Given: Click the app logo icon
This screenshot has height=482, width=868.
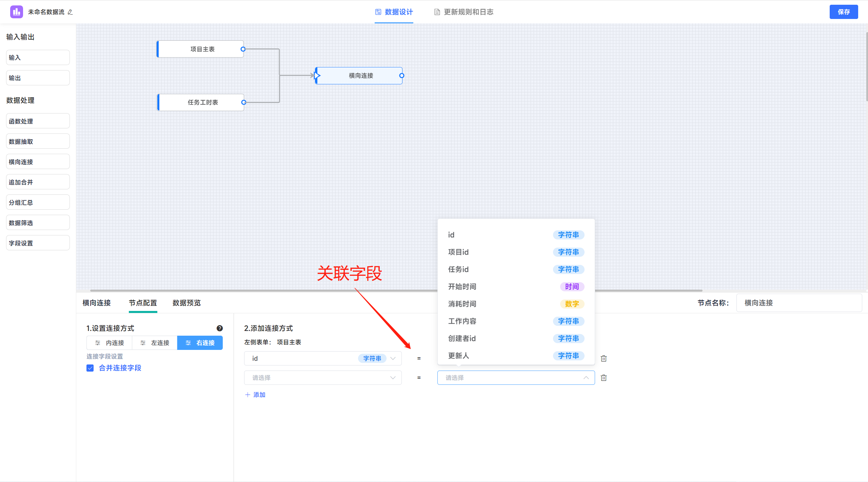Looking at the screenshot, I should 16,12.
